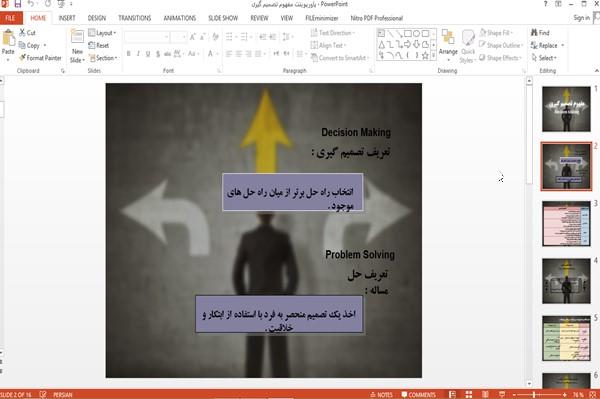Click the Undo arrow in quick access toolbar
The image size is (600, 399).
click(31, 4)
